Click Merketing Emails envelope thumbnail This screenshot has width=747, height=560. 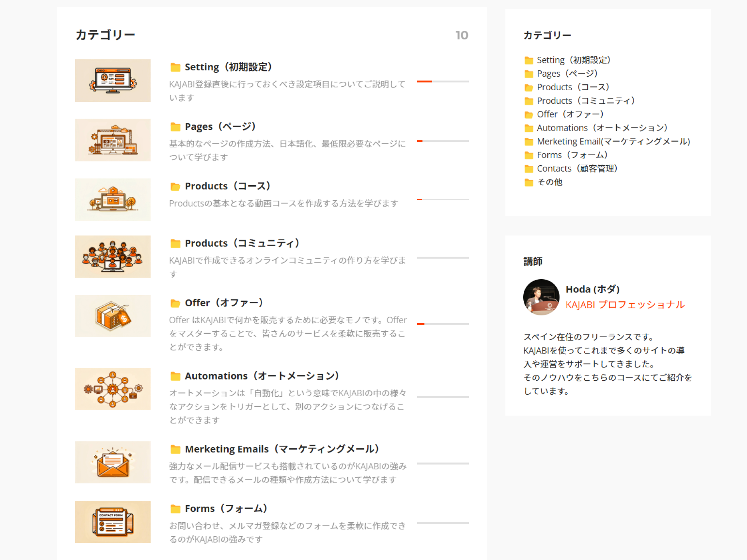[113, 462]
